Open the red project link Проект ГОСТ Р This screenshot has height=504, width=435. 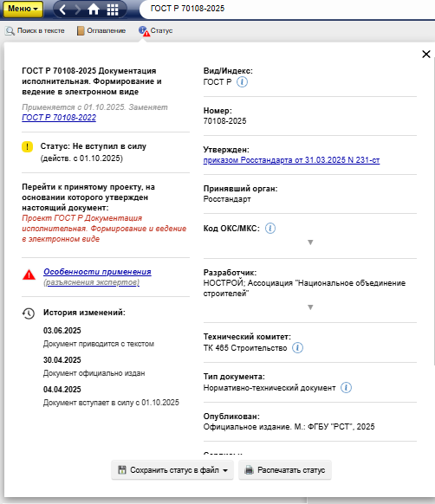[104, 229]
